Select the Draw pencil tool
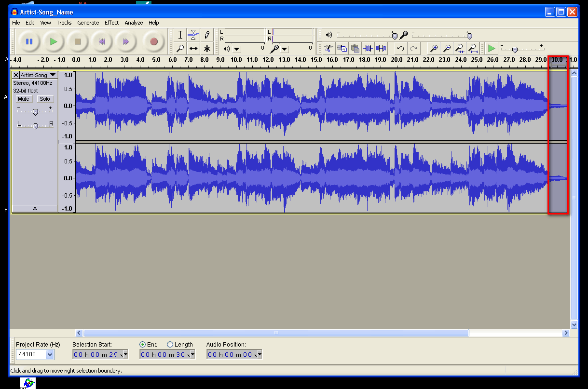 point(207,35)
